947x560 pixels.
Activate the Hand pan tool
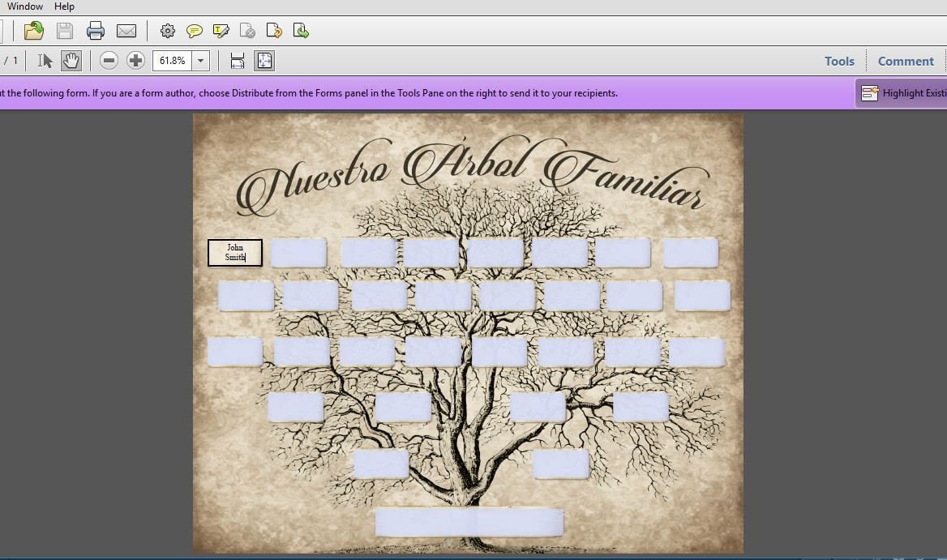coord(71,60)
